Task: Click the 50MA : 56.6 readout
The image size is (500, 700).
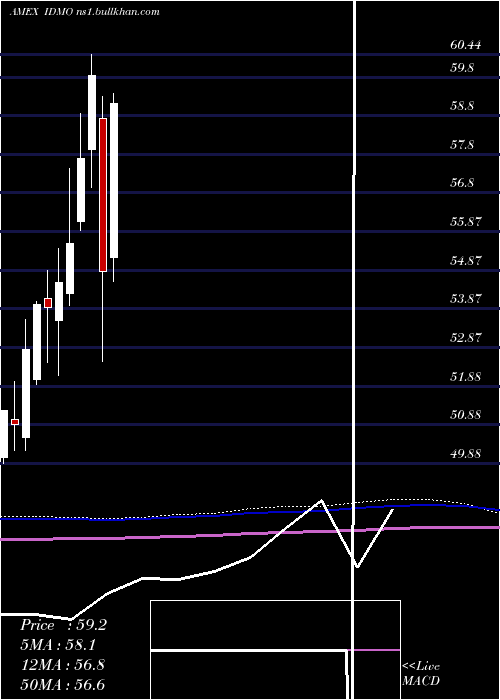Action: (x=62, y=684)
